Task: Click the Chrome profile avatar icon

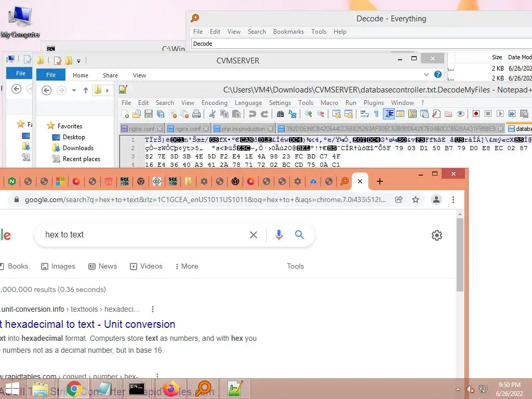Action: click(x=436, y=199)
